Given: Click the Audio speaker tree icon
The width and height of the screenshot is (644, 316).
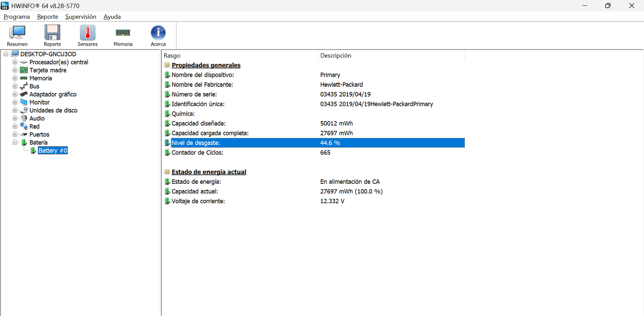Looking at the screenshot, I should pyautogui.click(x=24, y=118).
